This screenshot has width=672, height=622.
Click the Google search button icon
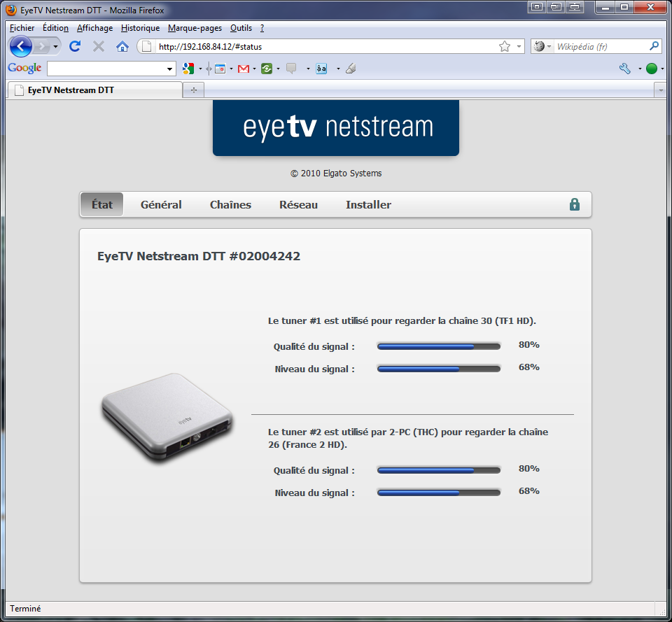point(188,69)
